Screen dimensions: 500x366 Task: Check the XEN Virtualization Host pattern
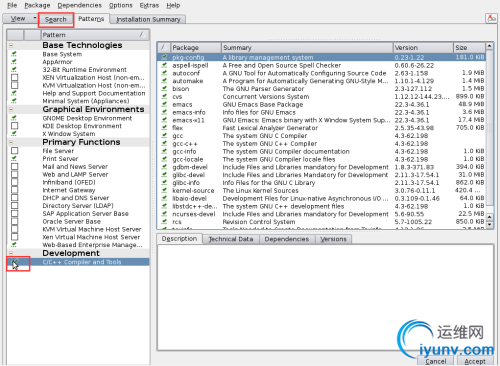14,77
